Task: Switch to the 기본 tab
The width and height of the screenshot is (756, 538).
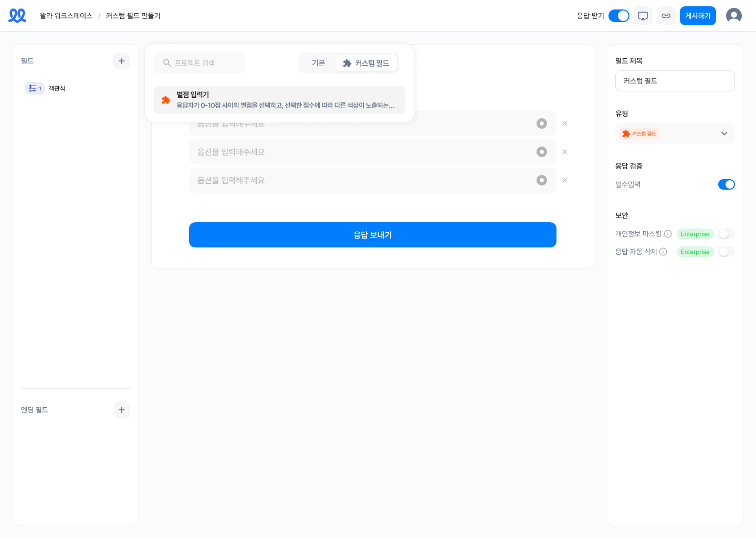Action: point(318,63)
